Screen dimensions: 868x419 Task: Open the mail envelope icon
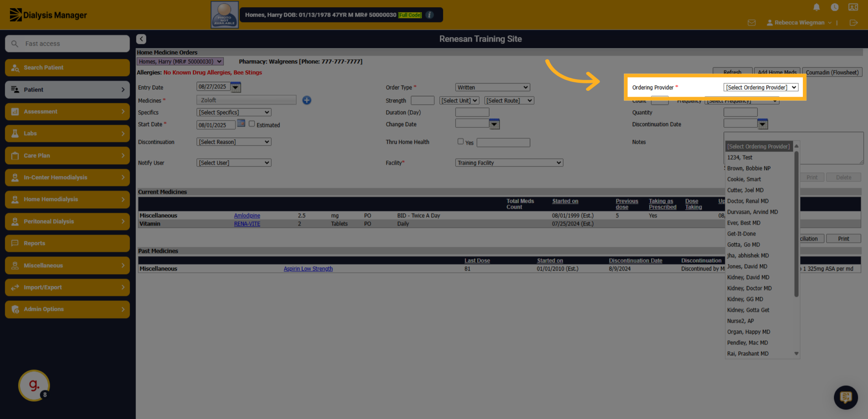pyautogui.click(x=752, y=23)
